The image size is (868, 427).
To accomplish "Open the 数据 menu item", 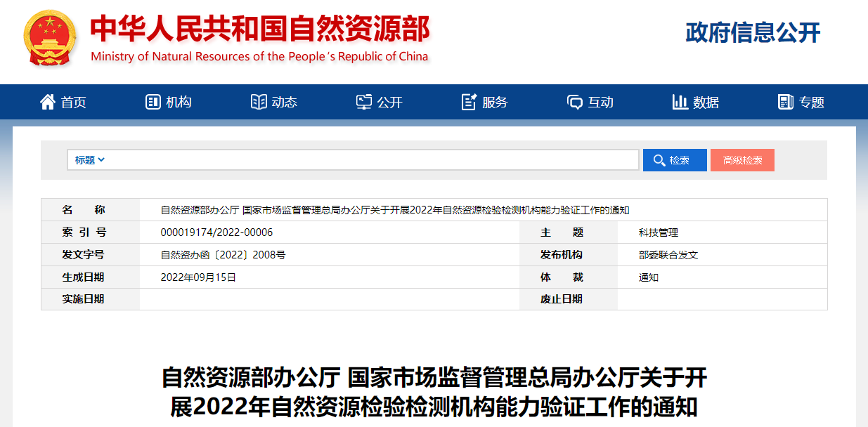I will click(x=696, y=102).
